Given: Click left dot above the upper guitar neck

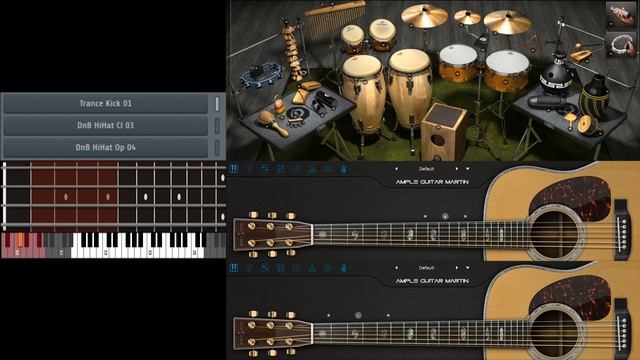Looking at the screenshot, I should pyautogui.click(x=425, y=216).
